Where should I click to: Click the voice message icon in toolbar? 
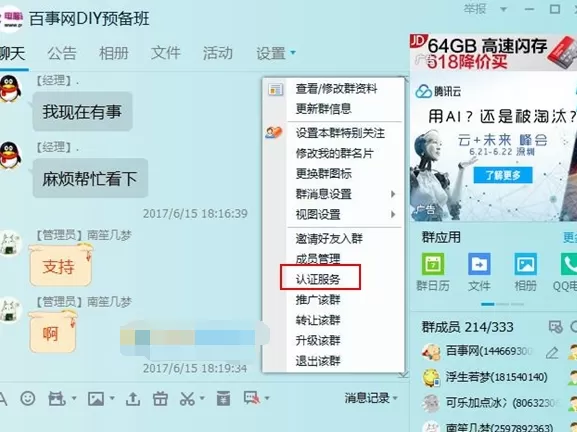pyautogui.click(x=57, y=399)
